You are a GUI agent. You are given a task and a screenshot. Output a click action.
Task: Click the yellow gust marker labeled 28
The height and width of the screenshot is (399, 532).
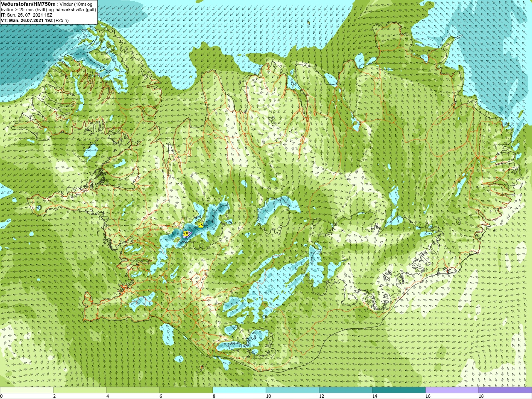pos(186,234)
